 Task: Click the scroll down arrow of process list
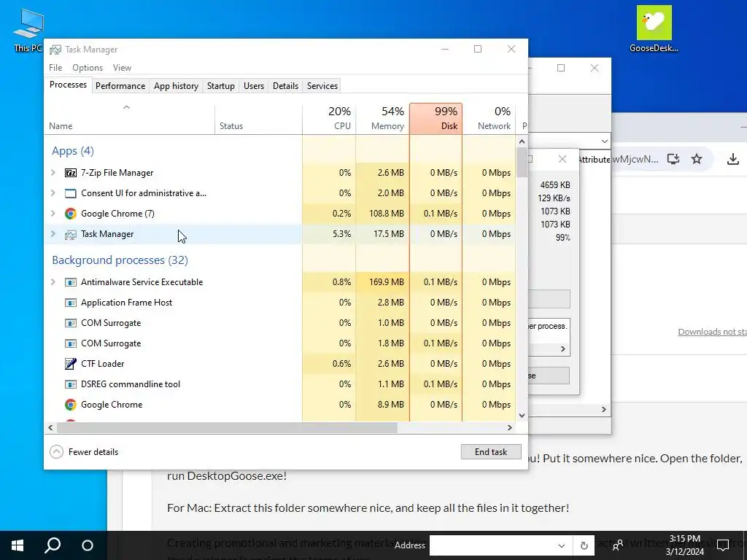click(522, 415)
